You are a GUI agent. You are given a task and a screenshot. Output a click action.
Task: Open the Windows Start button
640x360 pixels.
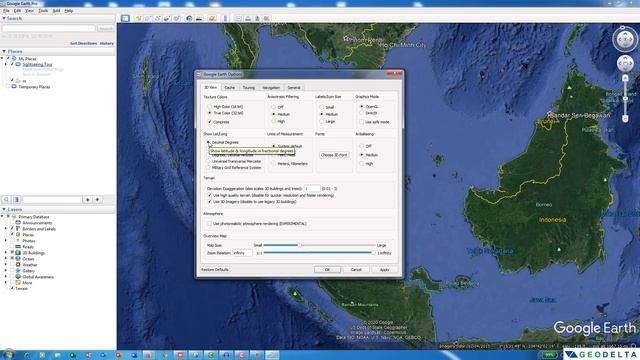8,355
